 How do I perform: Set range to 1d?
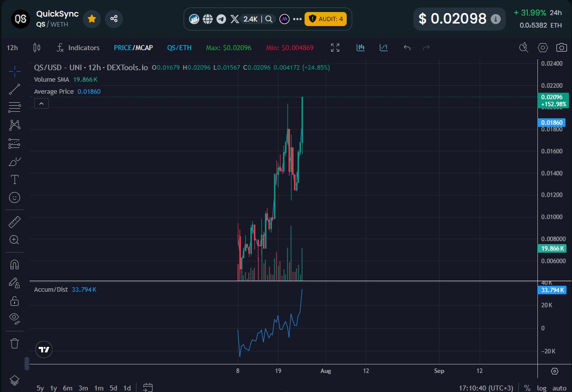click(x=127, y=388)
